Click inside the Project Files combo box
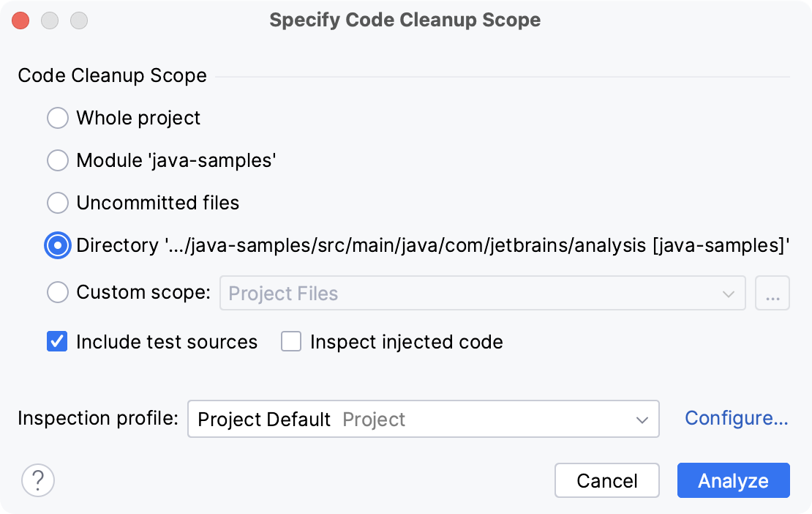 tap(439, 293)
